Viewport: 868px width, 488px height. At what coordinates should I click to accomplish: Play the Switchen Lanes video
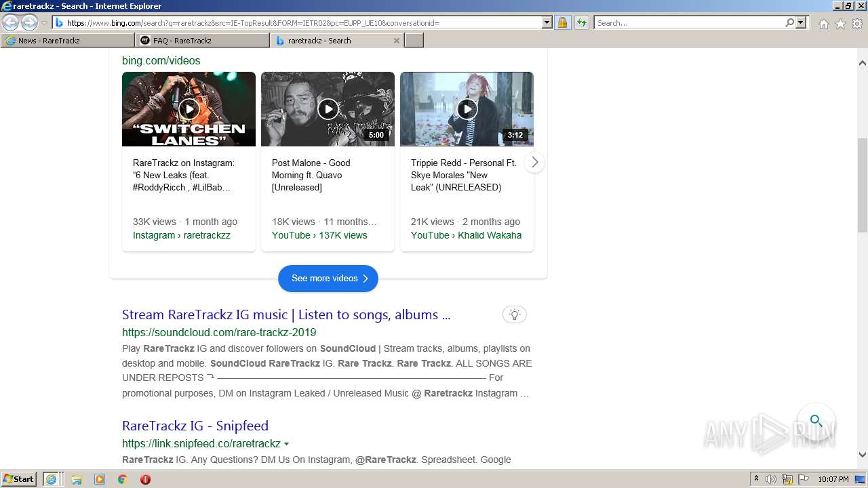click(189, 109)
